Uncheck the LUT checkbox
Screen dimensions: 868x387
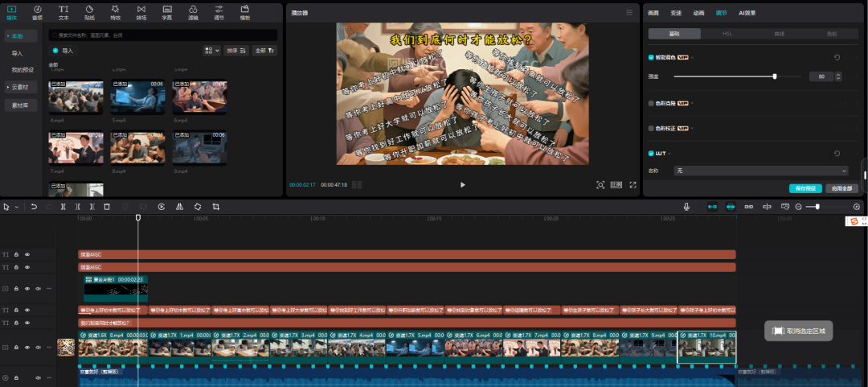click(x=651, y=154)
